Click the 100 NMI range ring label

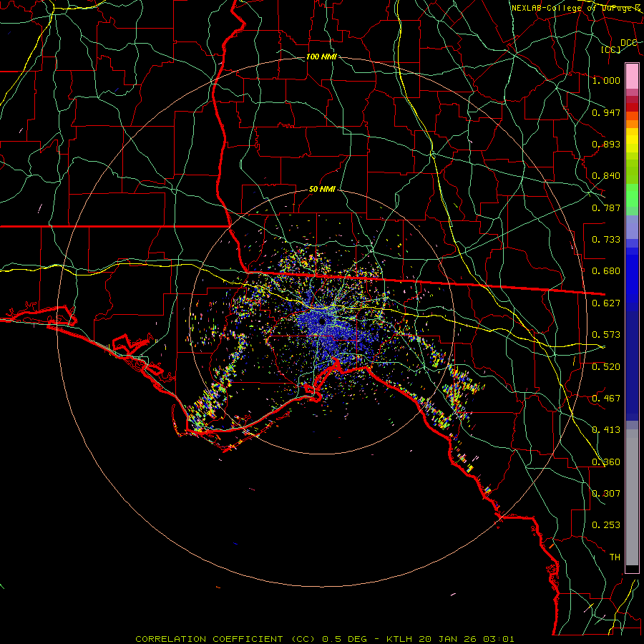(321, 57)
